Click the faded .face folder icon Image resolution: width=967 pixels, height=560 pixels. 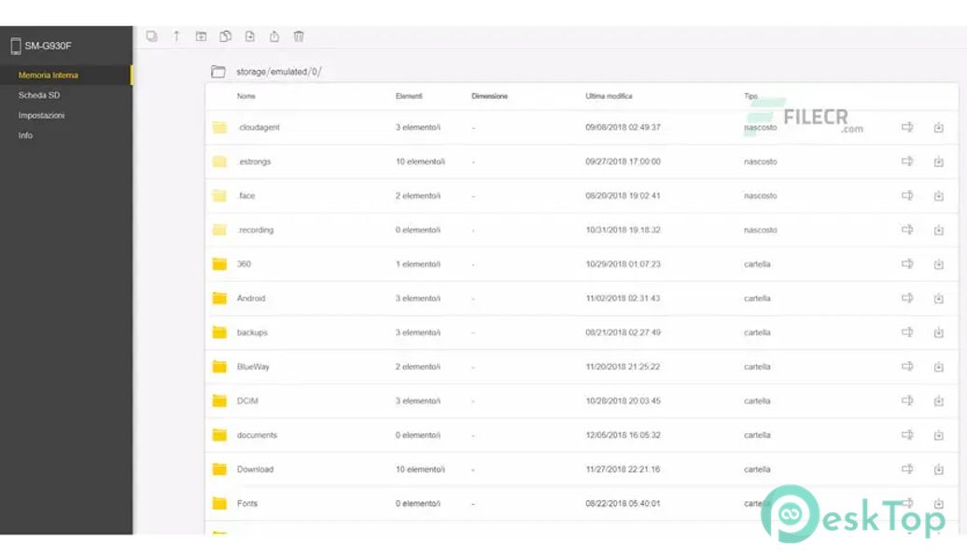click(x=219, y=196)
